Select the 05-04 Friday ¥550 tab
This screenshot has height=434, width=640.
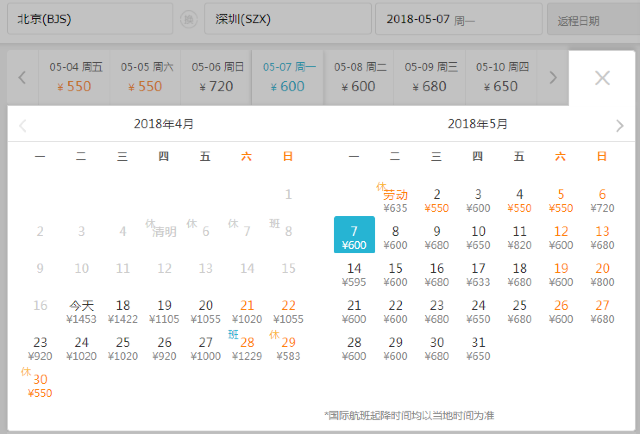pos(74,78)
